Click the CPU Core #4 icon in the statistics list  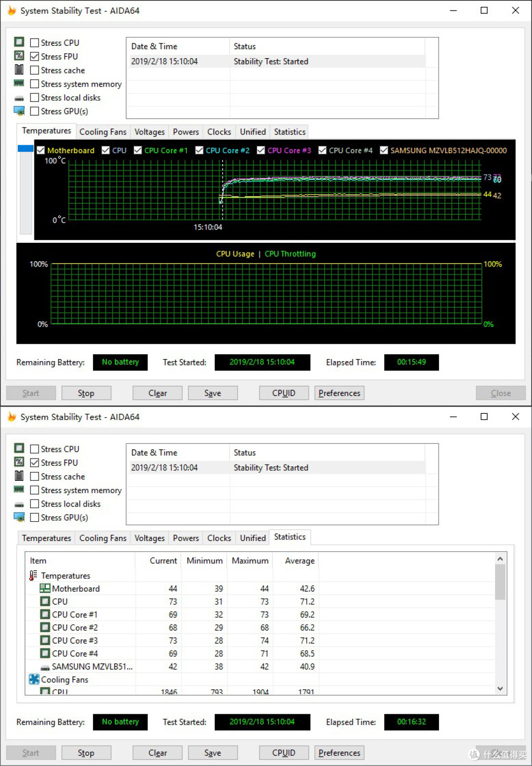click(x=45, y=653)
